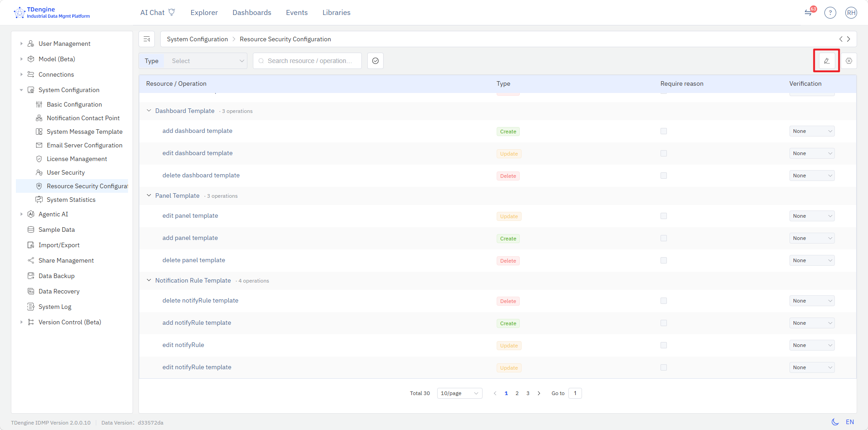
Task: Open the Explorer menu
Action: pos(204,13)
